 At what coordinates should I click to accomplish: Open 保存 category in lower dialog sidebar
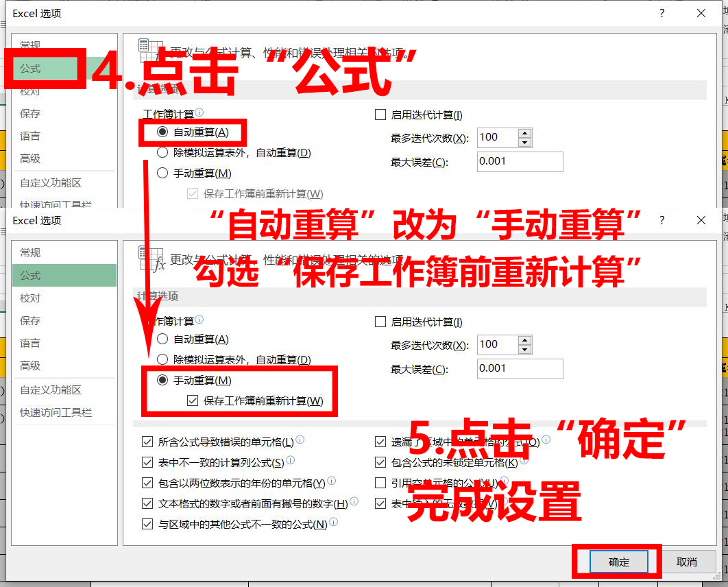[x=64, y=320]
